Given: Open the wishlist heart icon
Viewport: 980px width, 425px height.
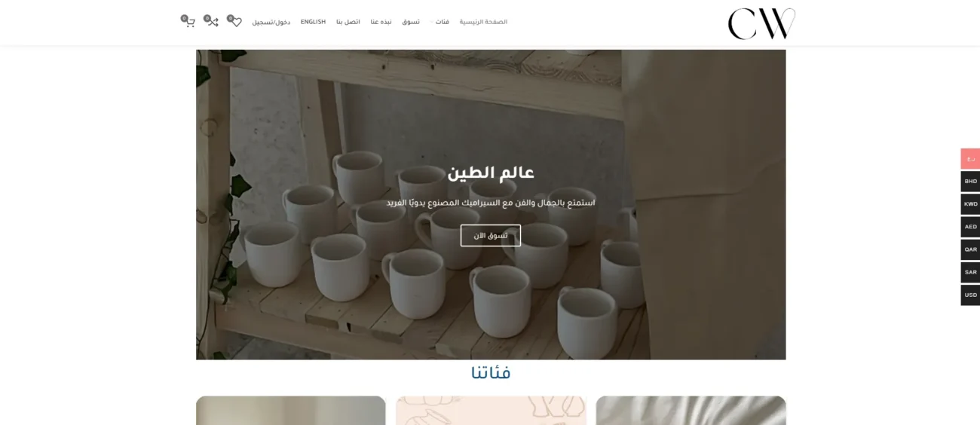Looking at the screenshot, I should click(235, 22).
